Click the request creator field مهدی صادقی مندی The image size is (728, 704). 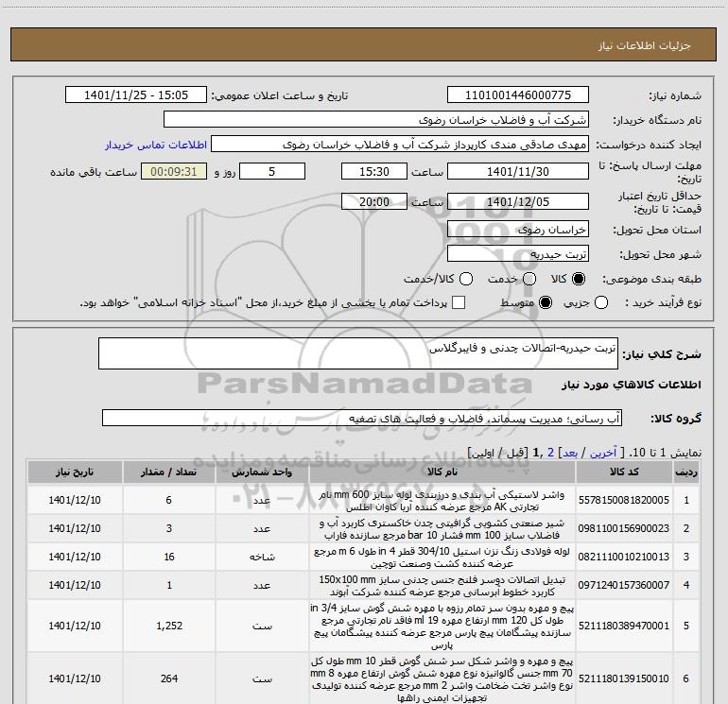pos(400,145)
